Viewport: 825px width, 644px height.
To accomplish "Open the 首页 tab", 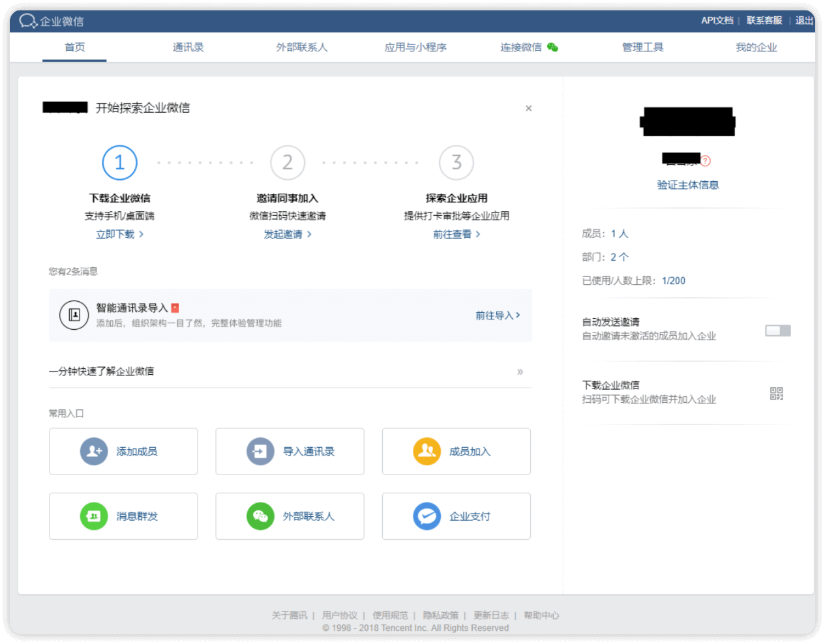I will pos(74,47).
